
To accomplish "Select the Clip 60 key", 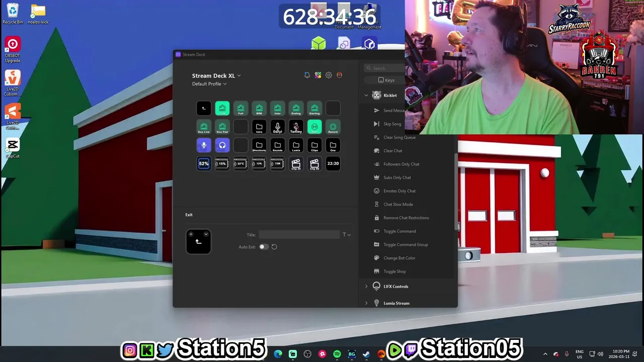I will point(314,163).
